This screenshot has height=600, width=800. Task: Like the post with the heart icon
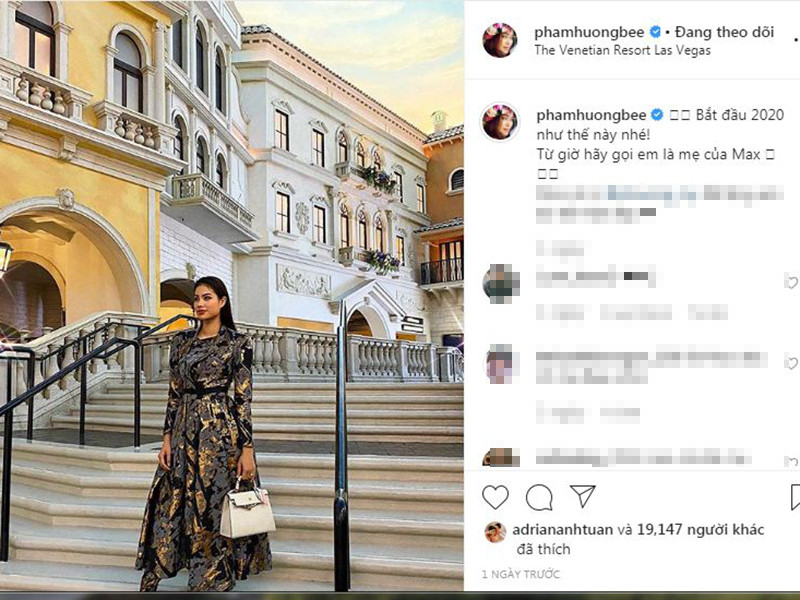click(495, 497)
